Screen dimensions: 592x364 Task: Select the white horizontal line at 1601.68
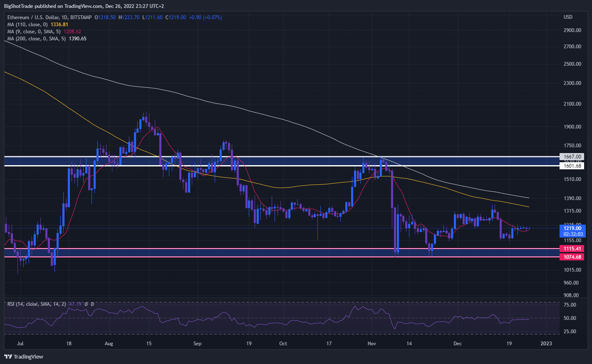pyautogui.click(x=281, y=166)
